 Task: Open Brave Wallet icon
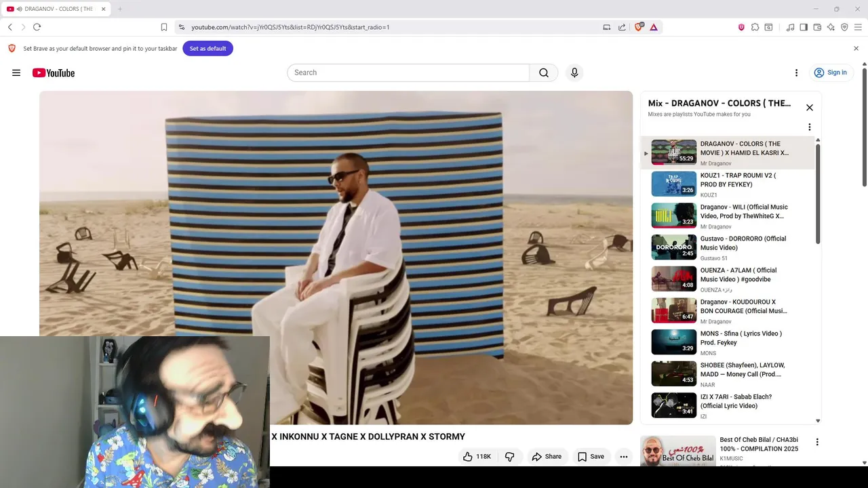(x=817, y=27)
